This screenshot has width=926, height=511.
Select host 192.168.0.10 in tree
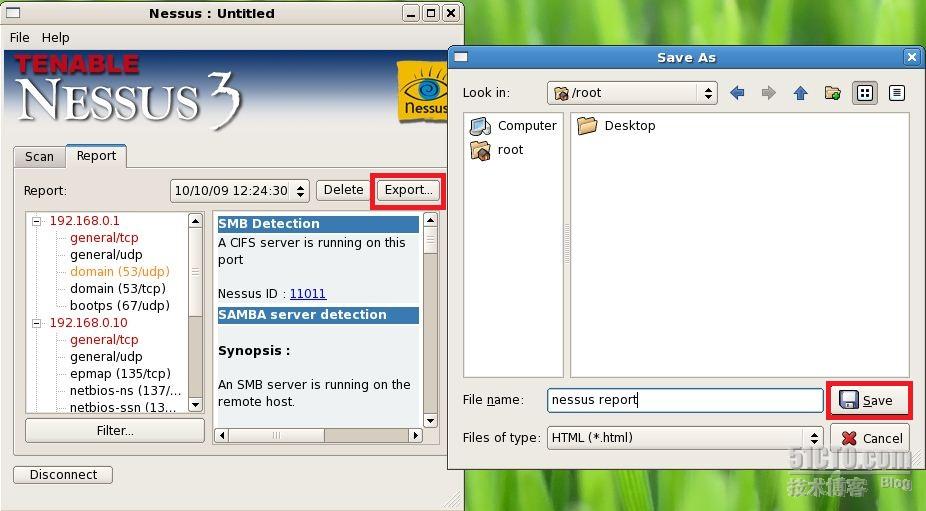89,323
